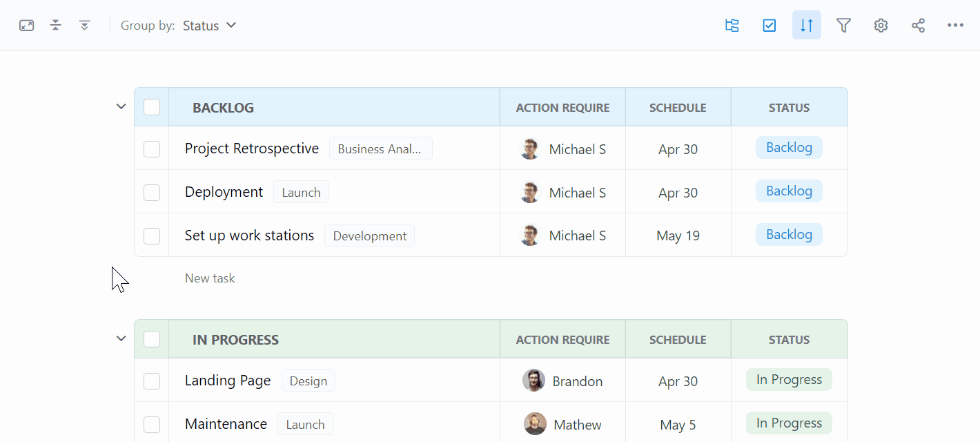Click Mathew assignee on Maintenance
Screen dimensions: 980x442
coord(562,425)
